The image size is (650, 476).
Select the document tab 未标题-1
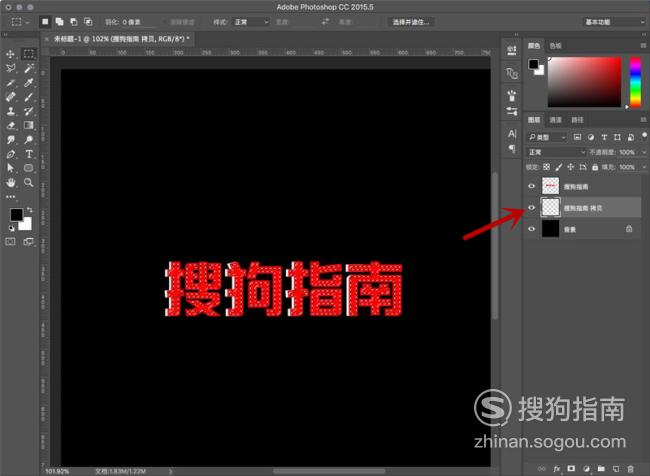click(121, 39)
